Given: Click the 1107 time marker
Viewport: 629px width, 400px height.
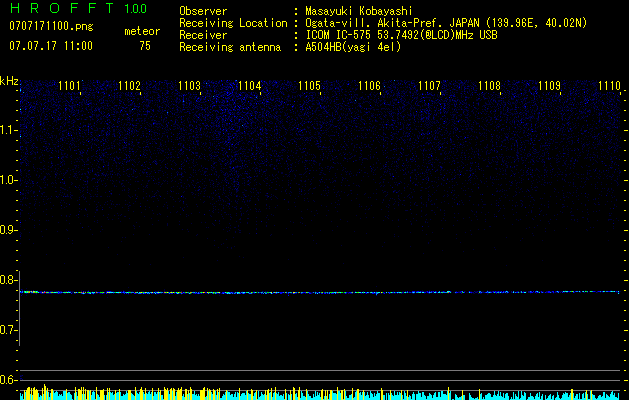Looking at the screenshot, I should (429, 86).
